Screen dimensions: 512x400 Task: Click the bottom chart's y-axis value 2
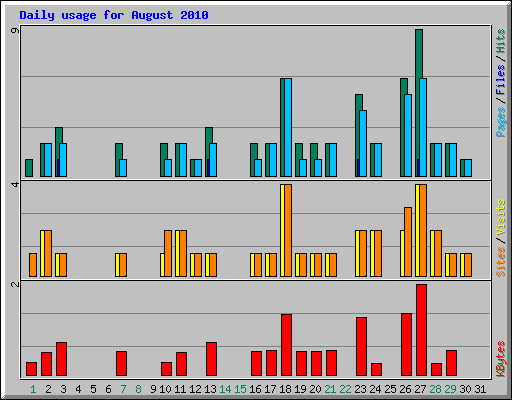pos(15,284)
